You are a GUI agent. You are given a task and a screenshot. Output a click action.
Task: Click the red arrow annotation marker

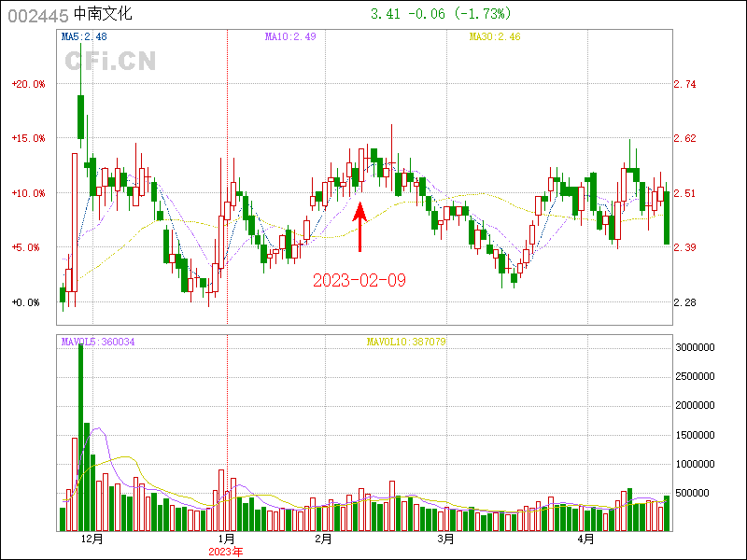[360, 228]
